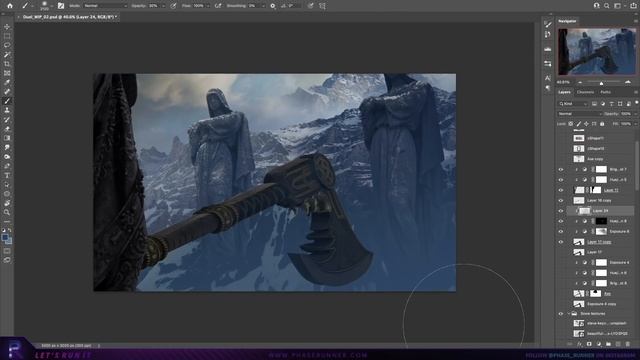The height and width of the screenshot is (360, 640).
Task: Select the History Brush tool
Action: coord(7,120)
